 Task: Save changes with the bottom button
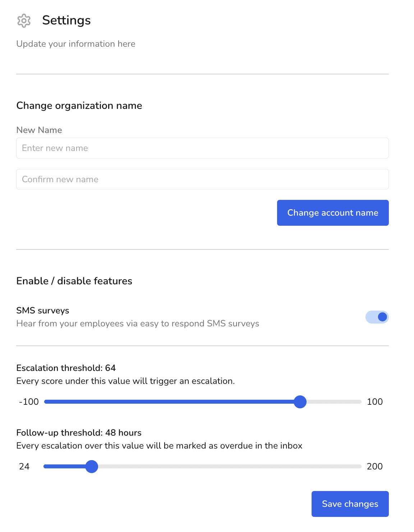coord(350,504)
